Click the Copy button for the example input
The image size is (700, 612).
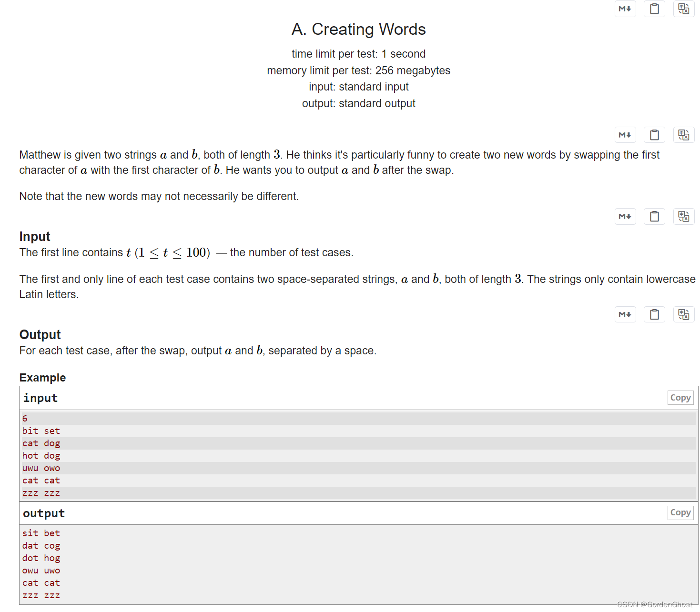[680, 397]
